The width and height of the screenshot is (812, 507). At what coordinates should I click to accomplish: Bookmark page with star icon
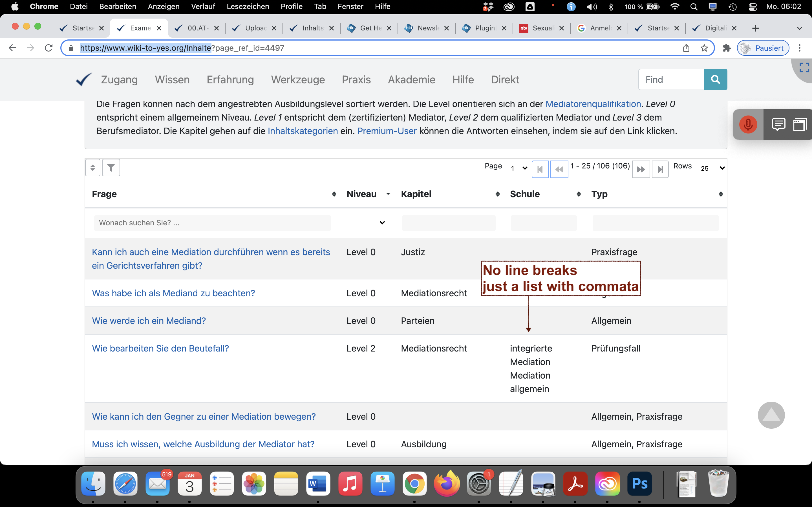704,48
